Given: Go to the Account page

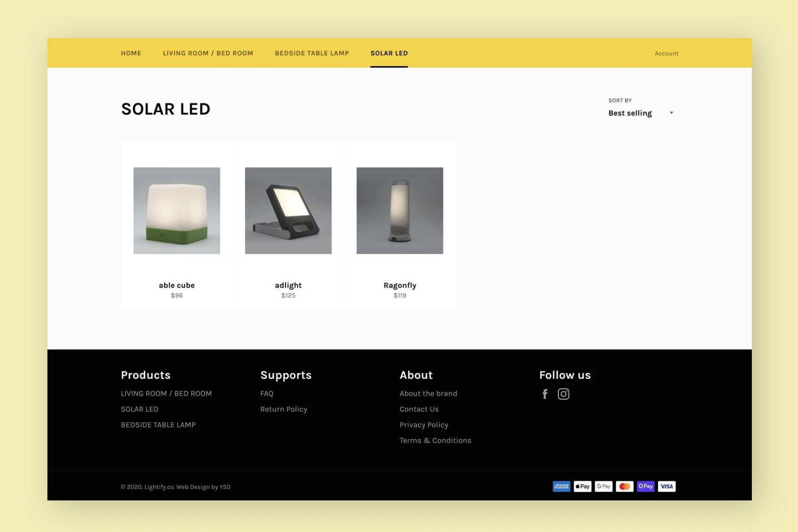Looking at the screenshot, I should pyautogui.click(x=666, y=53).
